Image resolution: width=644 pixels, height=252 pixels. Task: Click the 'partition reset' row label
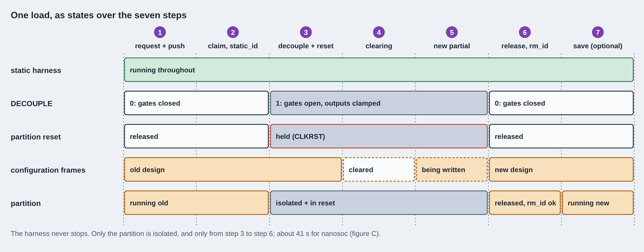[x=36, y=137]
